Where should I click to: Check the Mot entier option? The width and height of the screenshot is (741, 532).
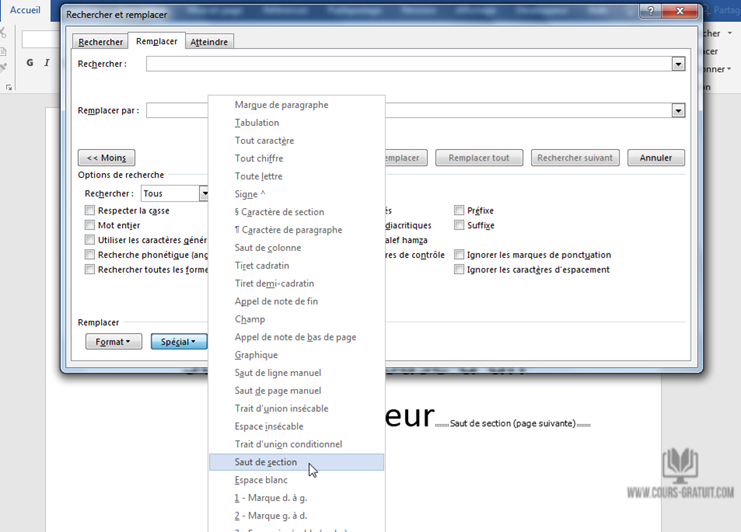90,226
